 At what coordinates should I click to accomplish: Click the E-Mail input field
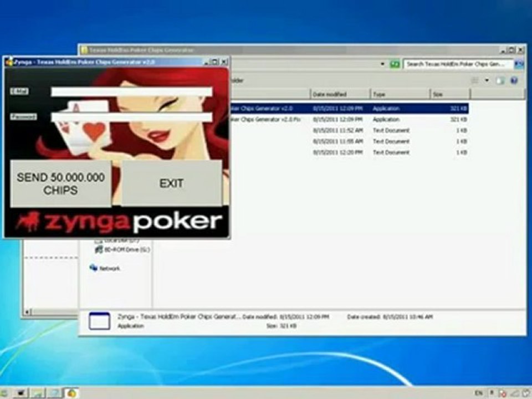click(132, 91)
